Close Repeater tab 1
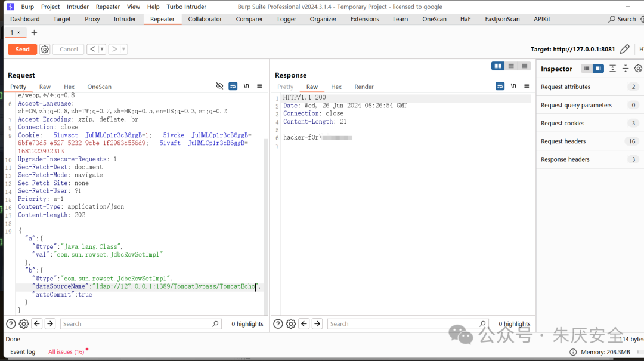The width and height of the screenshot is (644, 361). 18,32
